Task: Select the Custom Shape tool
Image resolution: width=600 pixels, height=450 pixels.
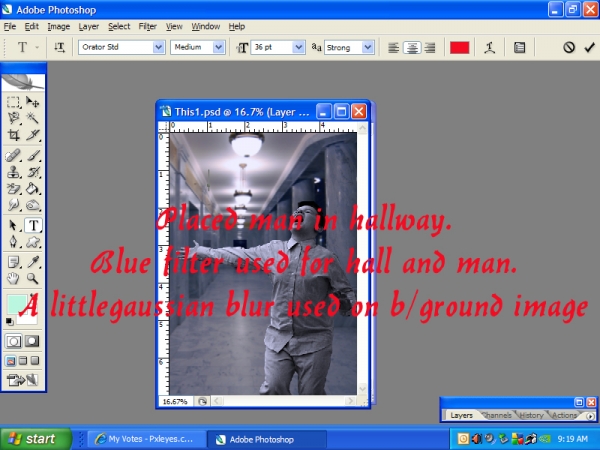Action: point(33,242)
